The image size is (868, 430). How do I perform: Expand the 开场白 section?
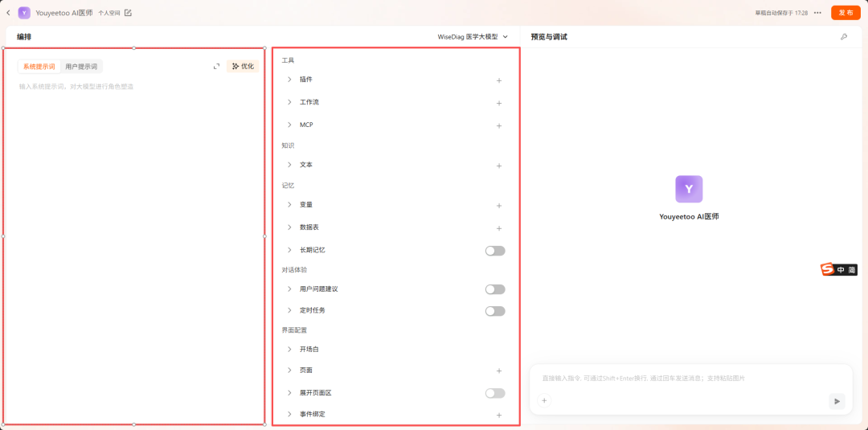(x=289, y=349)
